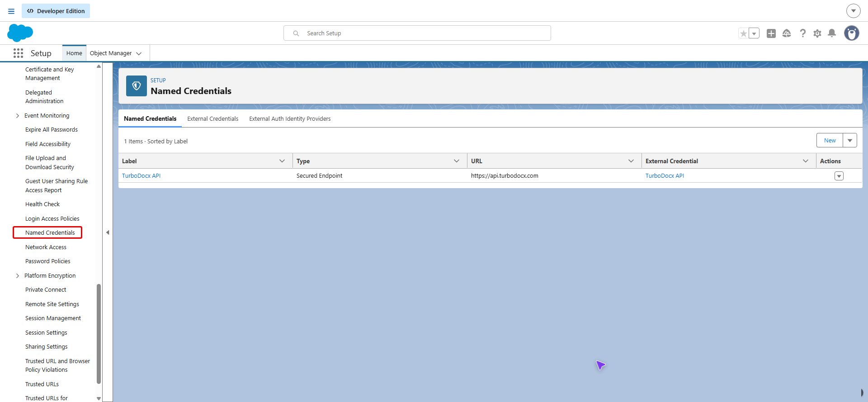Open the Object Manager tab
The height and width of the screenshot is (402, 868).
(111, 53)
